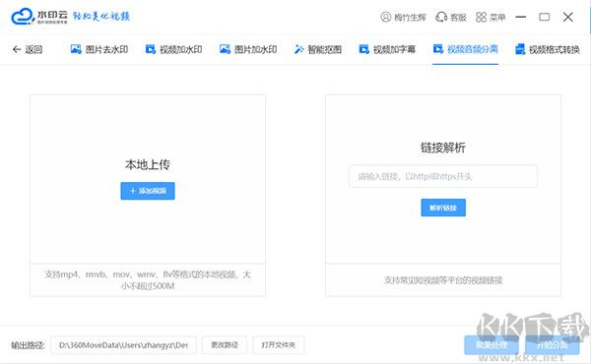Click the 输出路径 label
Image resolution: width=591 pixels, height=364 pixels.
coord(28,345)
